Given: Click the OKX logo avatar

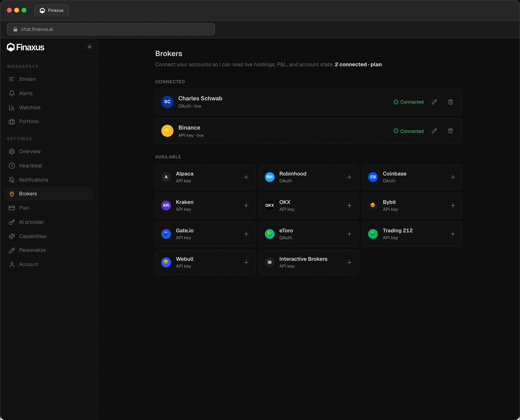Looking at the screenshot, I should coord(270,205).
